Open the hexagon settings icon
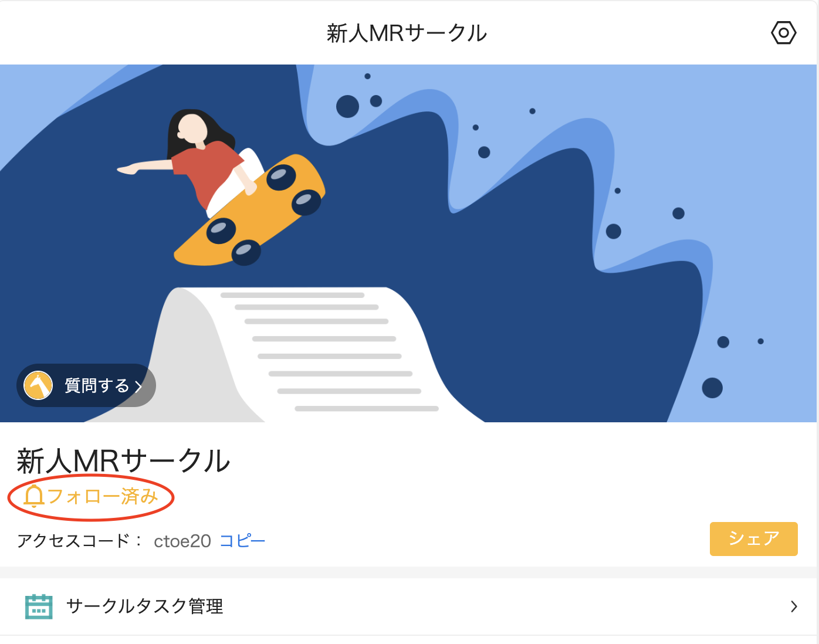 coord(783,33)
